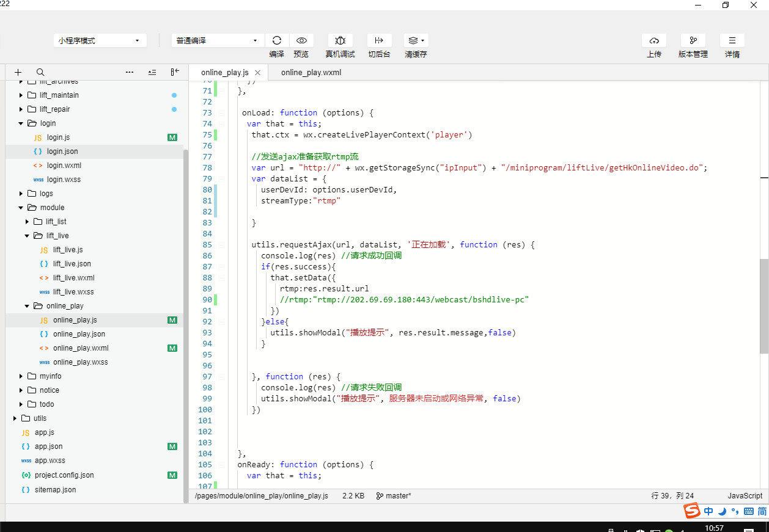Image resolution: width=769 pixels, height=532 pixels.
Task: Open preview with the eye icon
Action: coord(301,40)
